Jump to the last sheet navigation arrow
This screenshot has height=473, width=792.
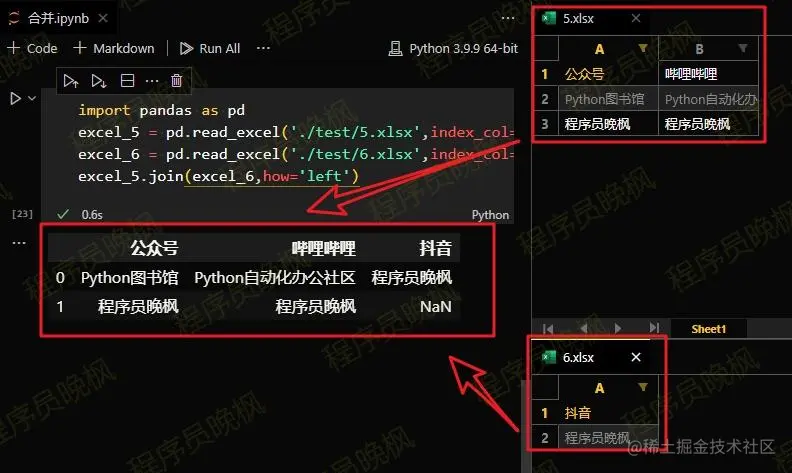click(654, 328)
